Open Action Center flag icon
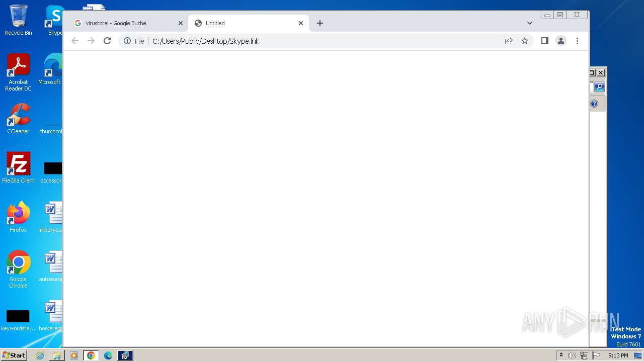This screenshot has width=644, height=362. click(x=596, y=355)
